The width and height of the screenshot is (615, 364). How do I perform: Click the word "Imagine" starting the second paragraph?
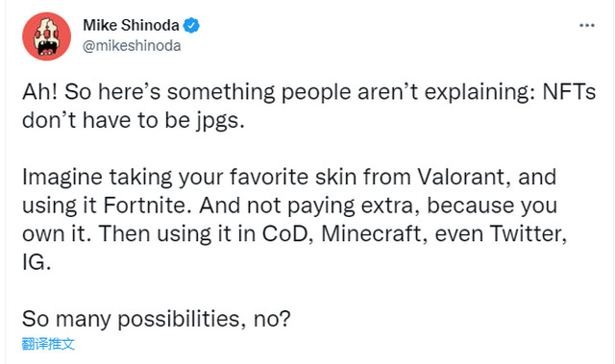[61, 178]
